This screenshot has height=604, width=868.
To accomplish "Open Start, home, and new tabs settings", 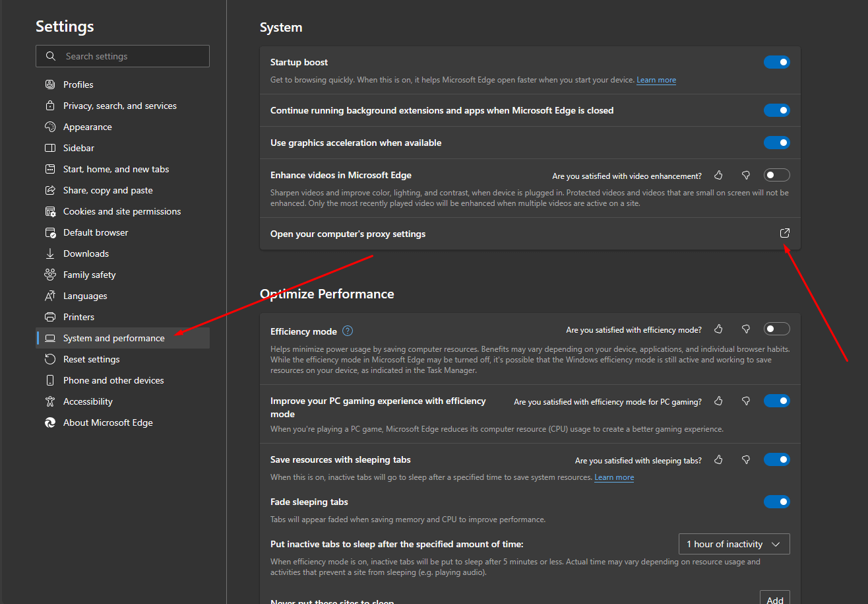I will click(x=123, y=169).
